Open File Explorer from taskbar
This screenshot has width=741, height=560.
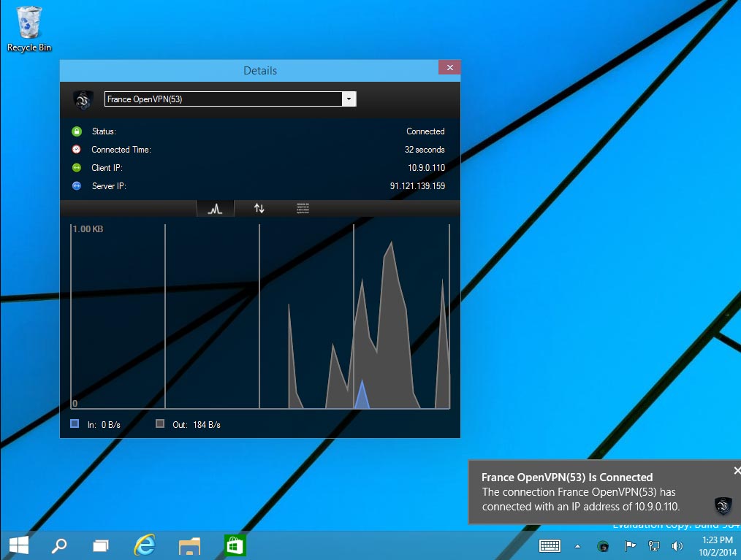(x=189, y=546)
